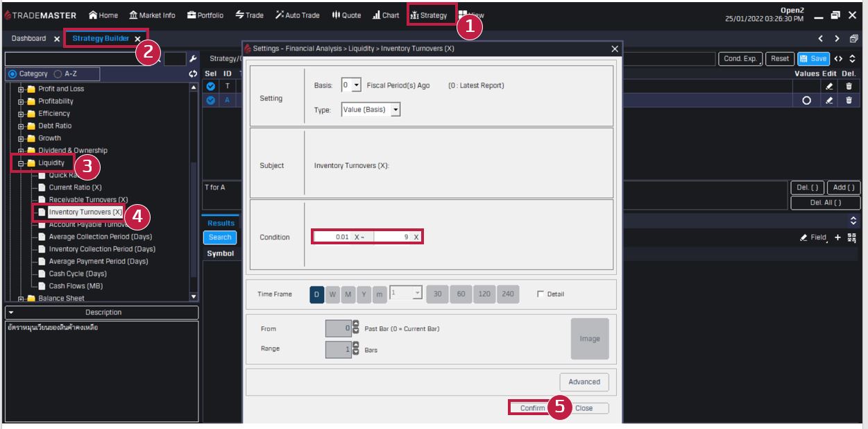
Task: Click the minimum condition value field
Action: 333,237
